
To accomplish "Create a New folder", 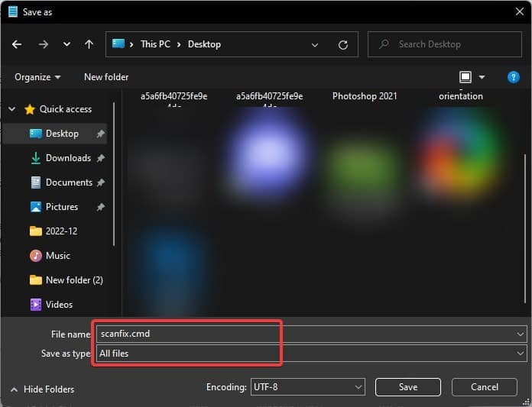I will [x=106, y=77].
